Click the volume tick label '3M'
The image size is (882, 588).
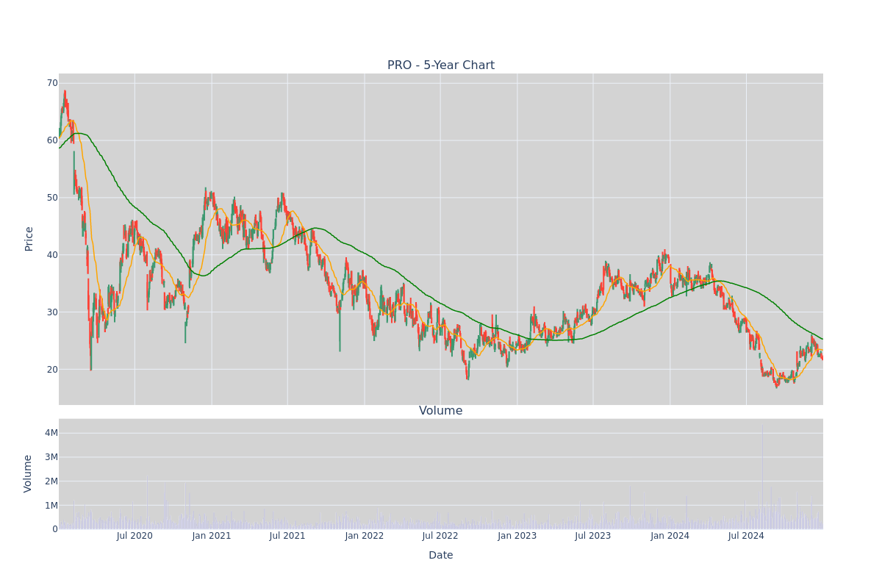point(51,457)
